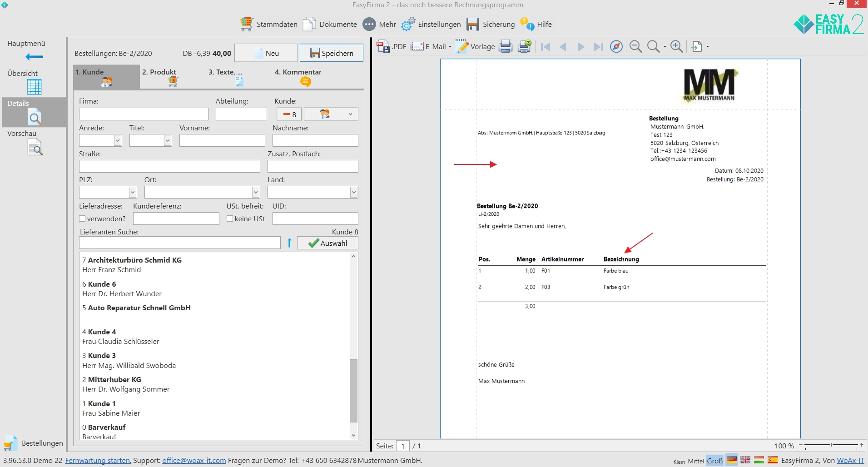868x467 pixels.
Task: Expand the Anrede dropdown
Action: [118, 140]
